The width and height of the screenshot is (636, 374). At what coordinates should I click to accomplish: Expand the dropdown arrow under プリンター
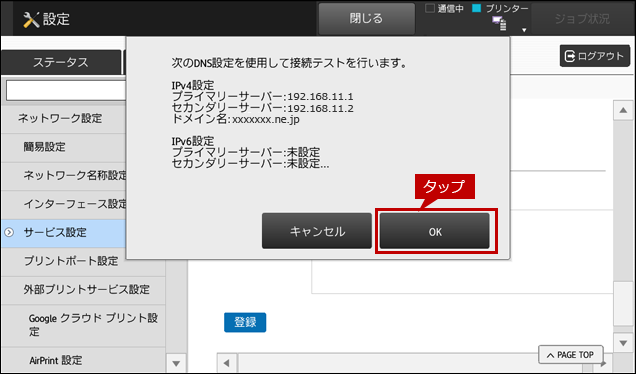524,30
